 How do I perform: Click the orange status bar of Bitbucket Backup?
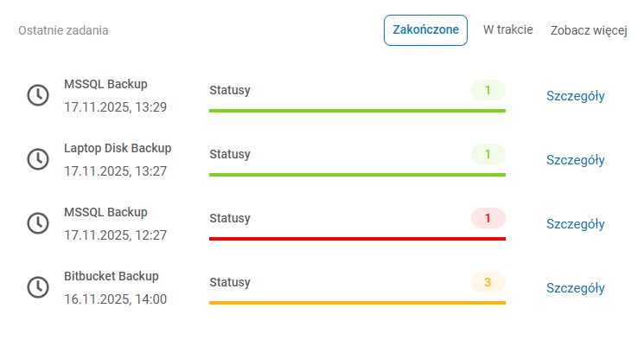(357, 302)
